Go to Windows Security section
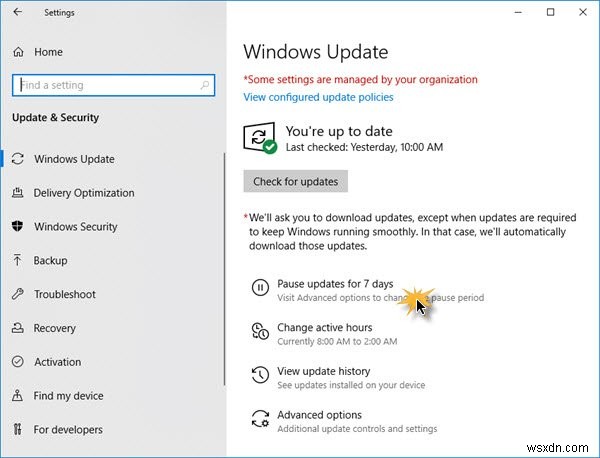This screenshot has width=600, height=458. [x=76, y=227]
